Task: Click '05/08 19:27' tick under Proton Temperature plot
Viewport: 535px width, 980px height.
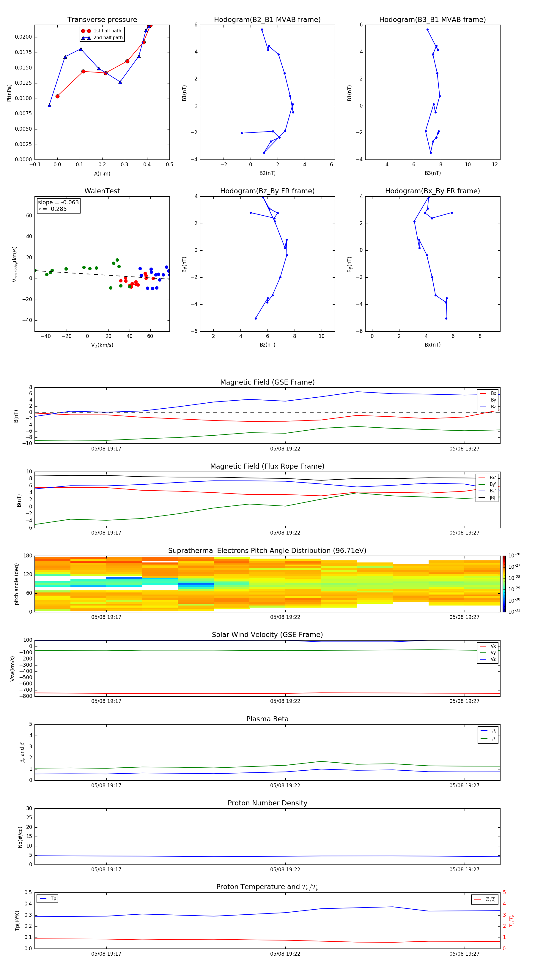Action: pyautogui.click(x=464, y=954)
